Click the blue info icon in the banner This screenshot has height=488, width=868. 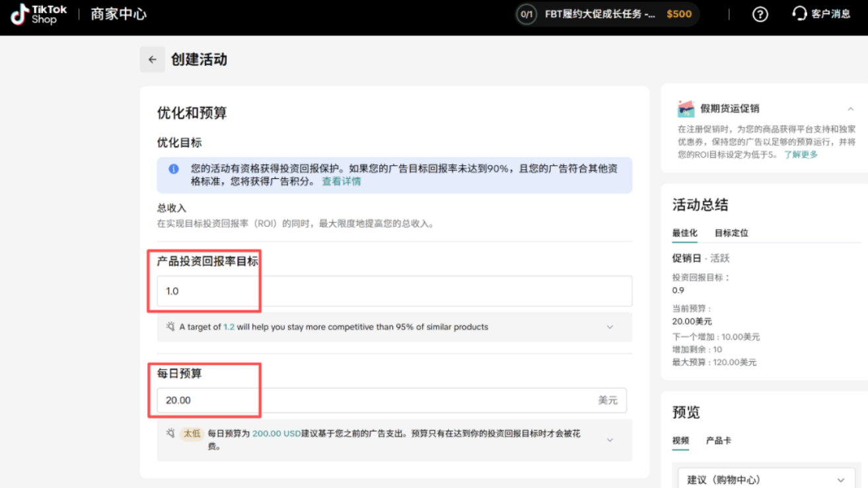click(173, 168)
